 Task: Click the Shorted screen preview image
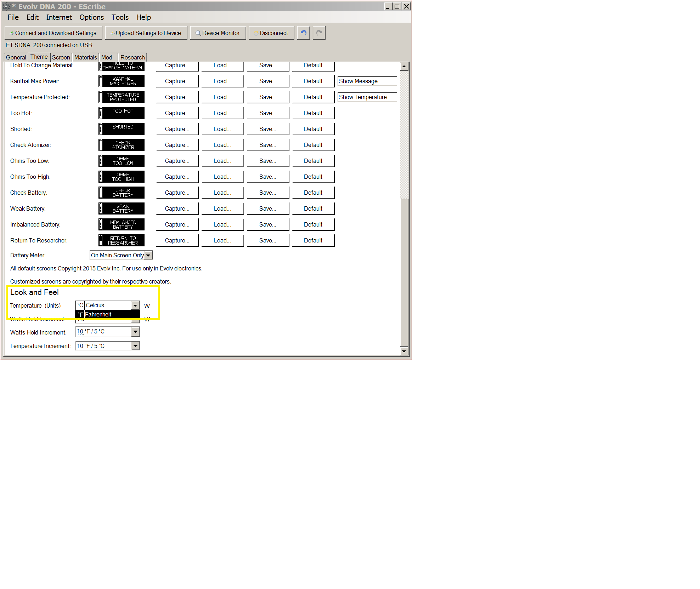click(122, 129)
